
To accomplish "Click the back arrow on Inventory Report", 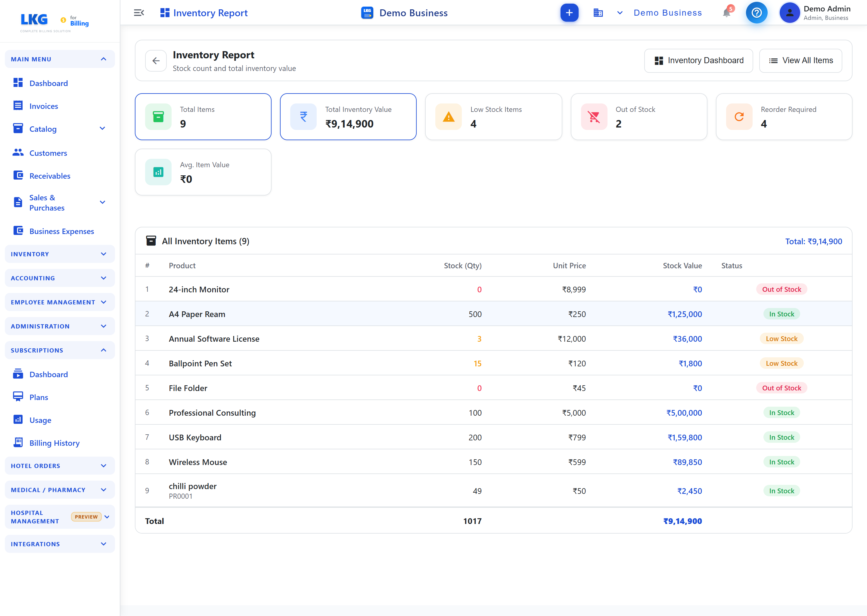I will click(x=156, y=61).
